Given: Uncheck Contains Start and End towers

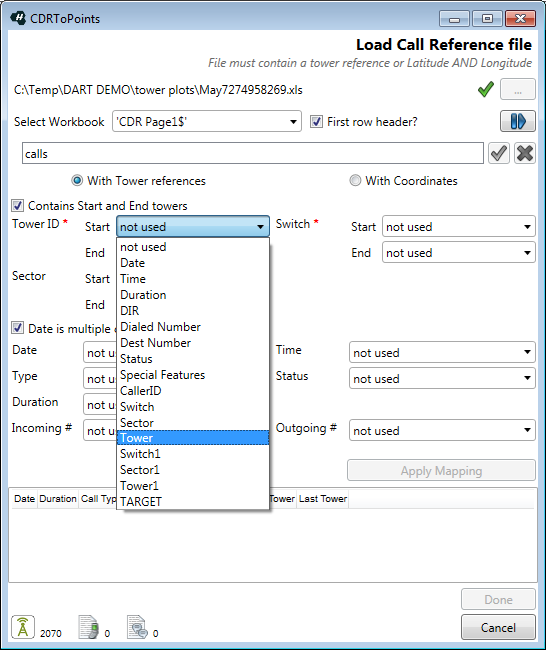Looking at the screenshot, I should (x=17, y=206).
